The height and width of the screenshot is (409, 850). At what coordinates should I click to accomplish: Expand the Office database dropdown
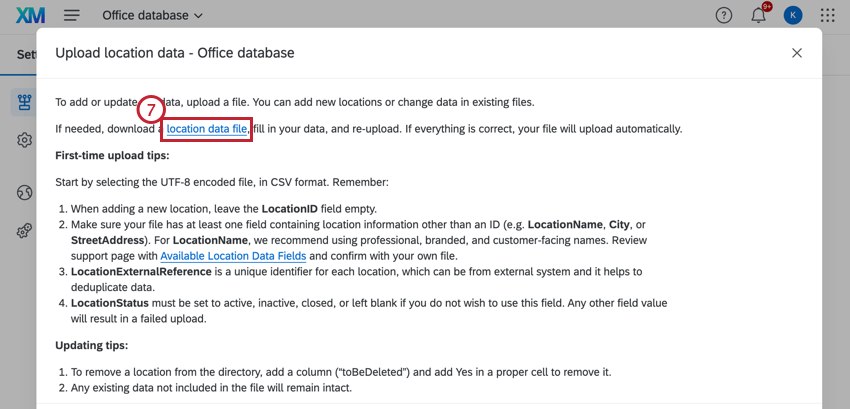click(x=152, y=16)
